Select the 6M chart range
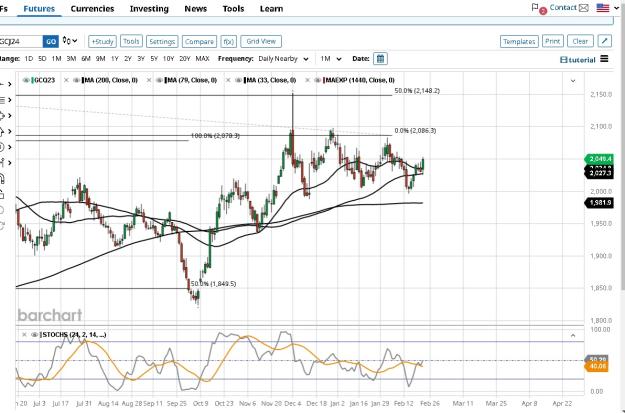Viewport: 625px width, 413px height. (x=86, y=59)
